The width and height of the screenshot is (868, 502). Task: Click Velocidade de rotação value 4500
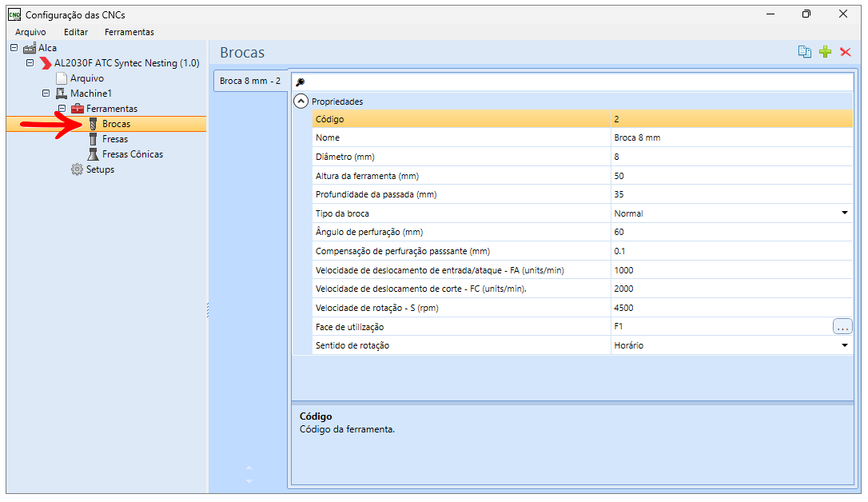point(732,308)
